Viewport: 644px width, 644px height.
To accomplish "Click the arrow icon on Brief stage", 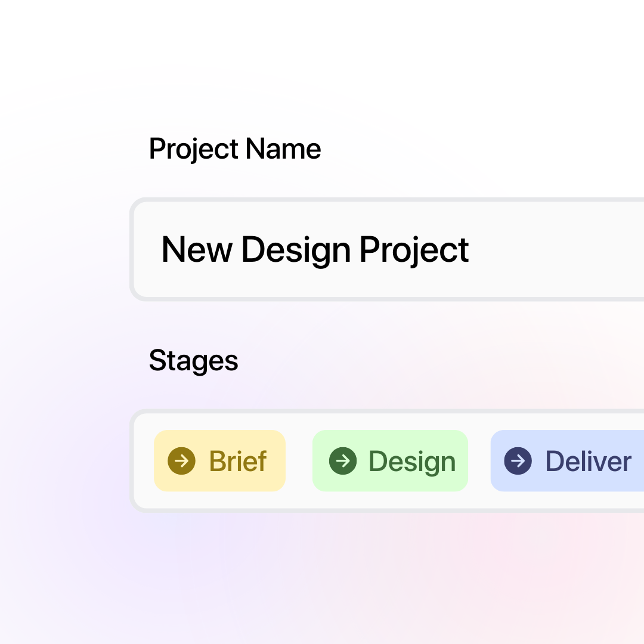I will [x=182, y=461].
